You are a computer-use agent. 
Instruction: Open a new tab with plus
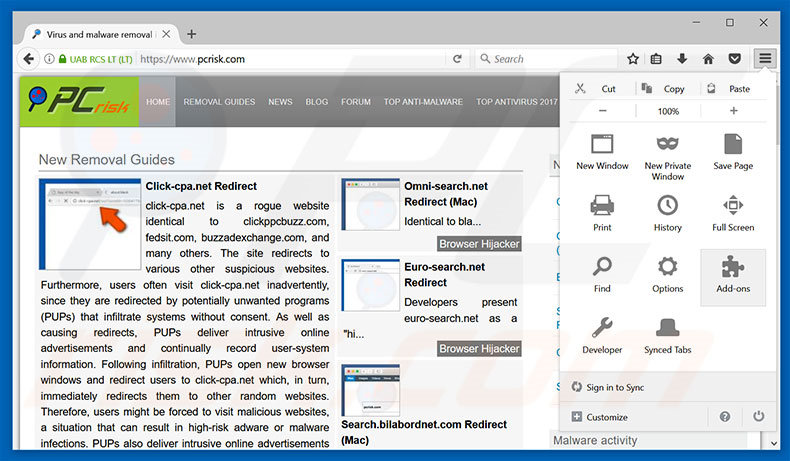191,34
